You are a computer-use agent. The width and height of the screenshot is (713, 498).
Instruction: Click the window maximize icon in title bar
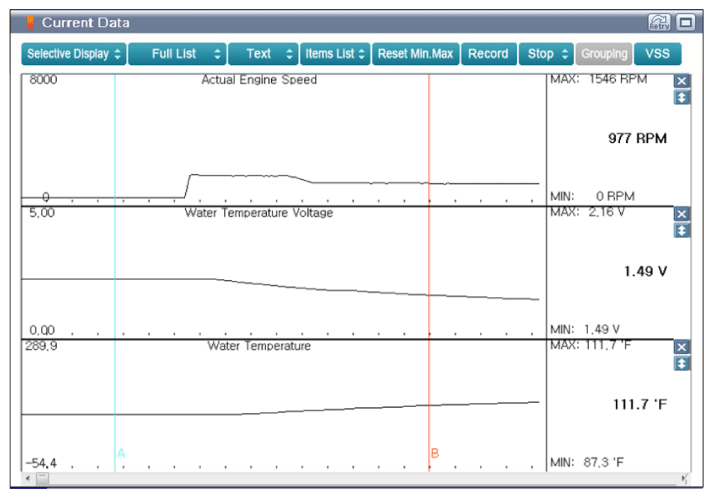point(685,22)
